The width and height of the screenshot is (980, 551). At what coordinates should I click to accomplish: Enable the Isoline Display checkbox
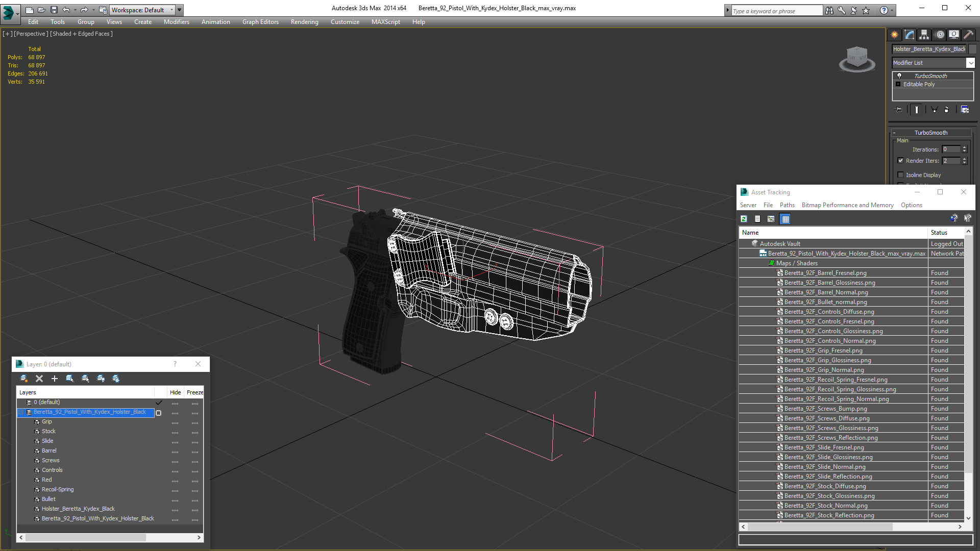click(901, 174)
